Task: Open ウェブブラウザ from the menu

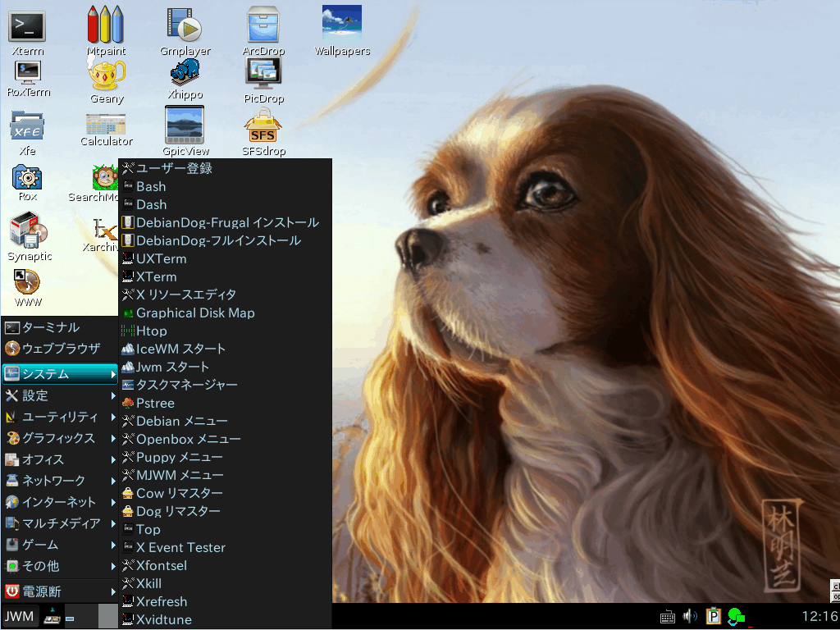Action: click(x=59, y=349)
